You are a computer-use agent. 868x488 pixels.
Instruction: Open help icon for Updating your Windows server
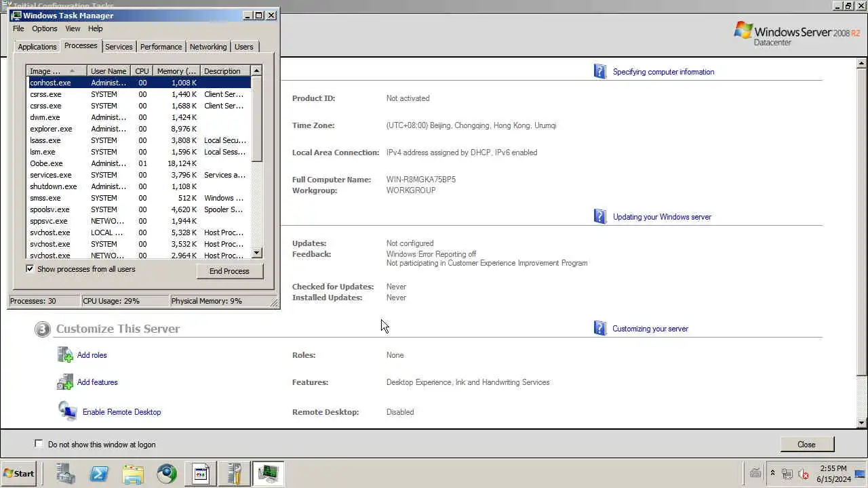[600, 216]
